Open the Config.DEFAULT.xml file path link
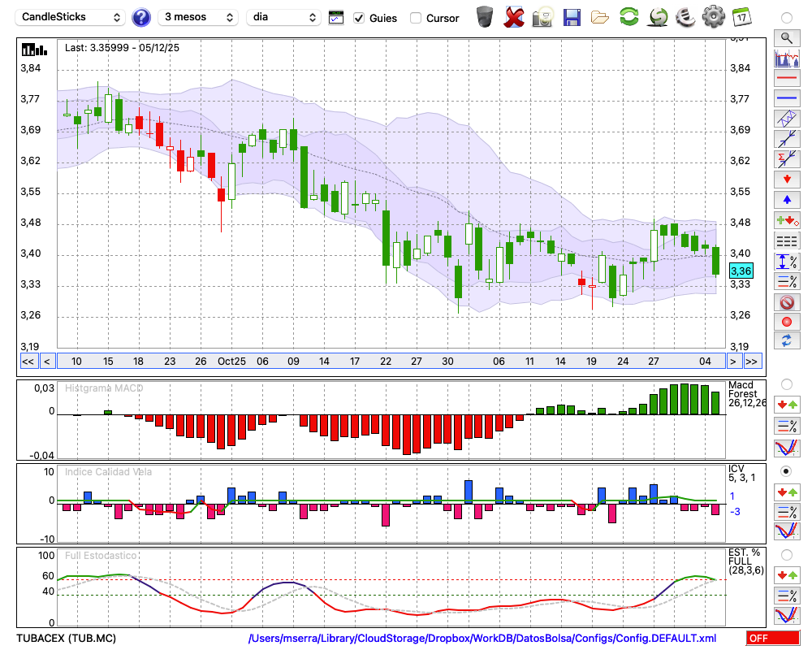 pos(482,639)
